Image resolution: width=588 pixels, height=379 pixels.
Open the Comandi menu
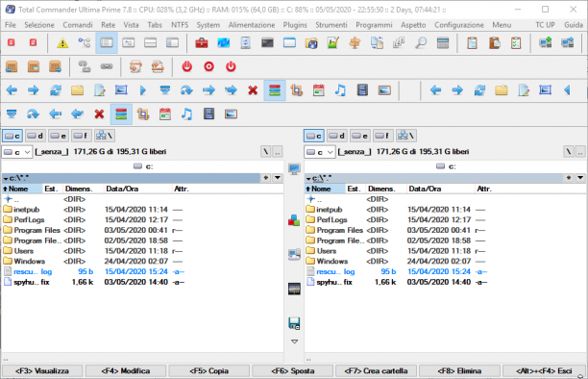coord(78,25)
